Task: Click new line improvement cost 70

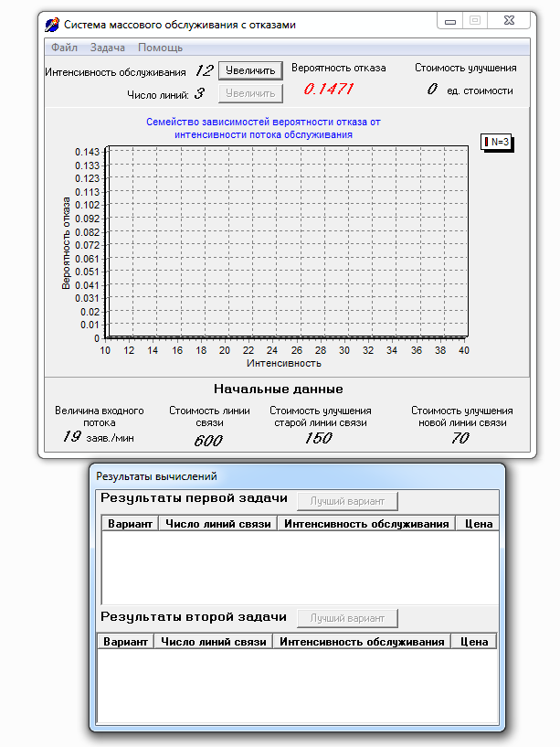Action: point(460,438)
